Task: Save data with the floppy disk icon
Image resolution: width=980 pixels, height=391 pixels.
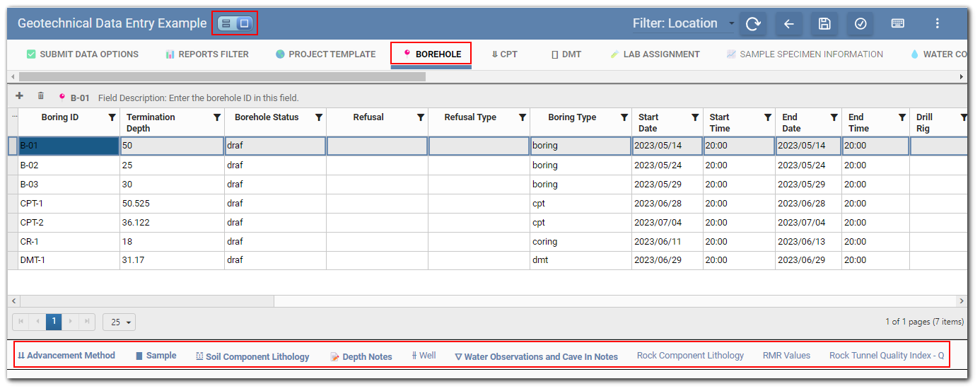Action: click(824, 23)
